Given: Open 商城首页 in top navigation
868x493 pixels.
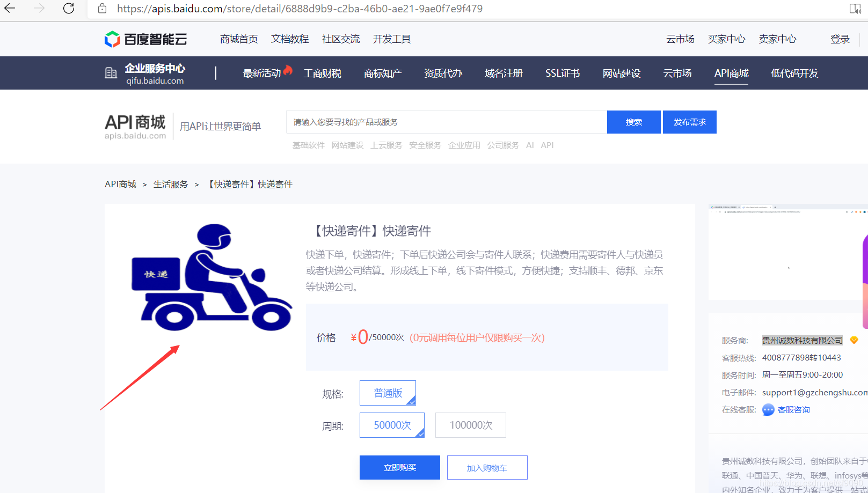Looking at the screenshot, I should click(x=239, y=39).
